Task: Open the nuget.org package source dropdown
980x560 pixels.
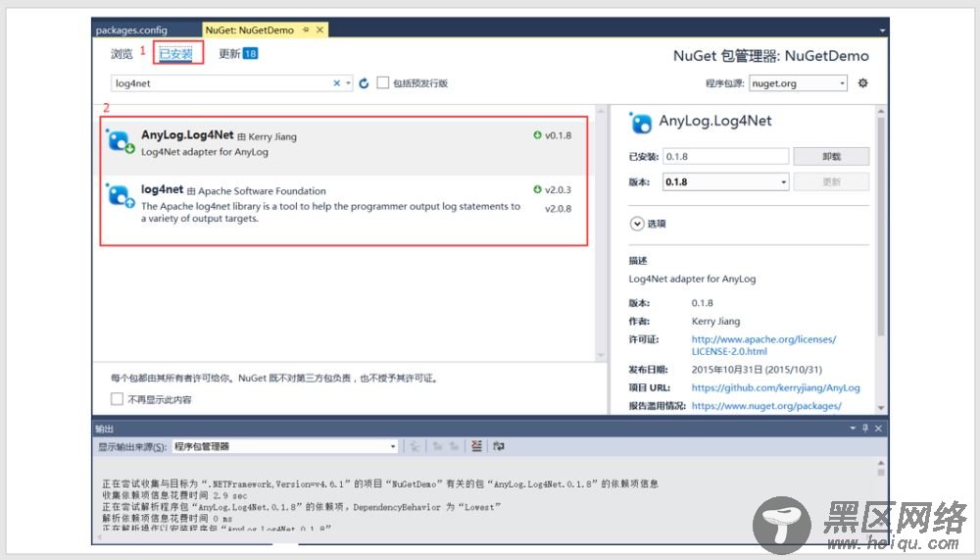Action: (798, 83)
